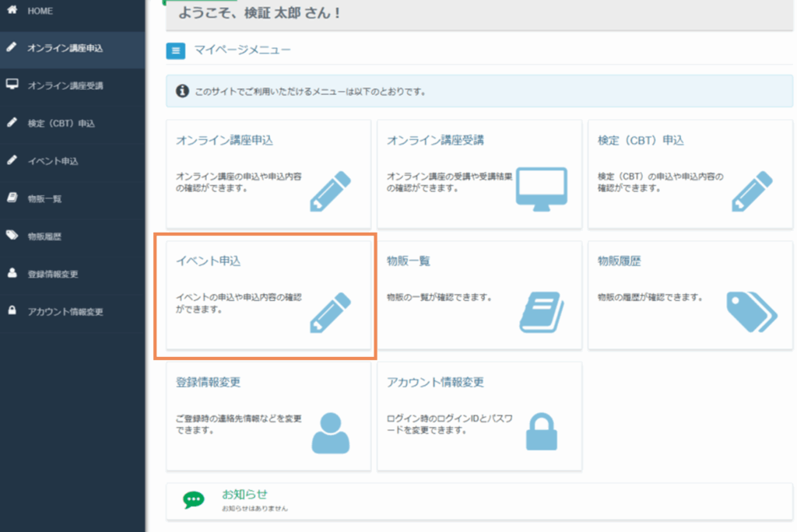Click the person icon on 登録情報変更 card
Screen dimensions: 797x532
point(331,432)
